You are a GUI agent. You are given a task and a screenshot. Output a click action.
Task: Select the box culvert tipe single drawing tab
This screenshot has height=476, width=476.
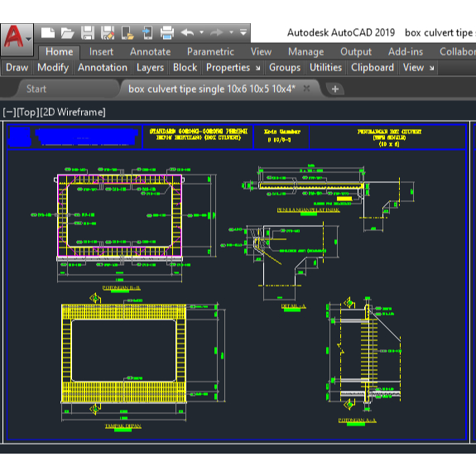212,89
